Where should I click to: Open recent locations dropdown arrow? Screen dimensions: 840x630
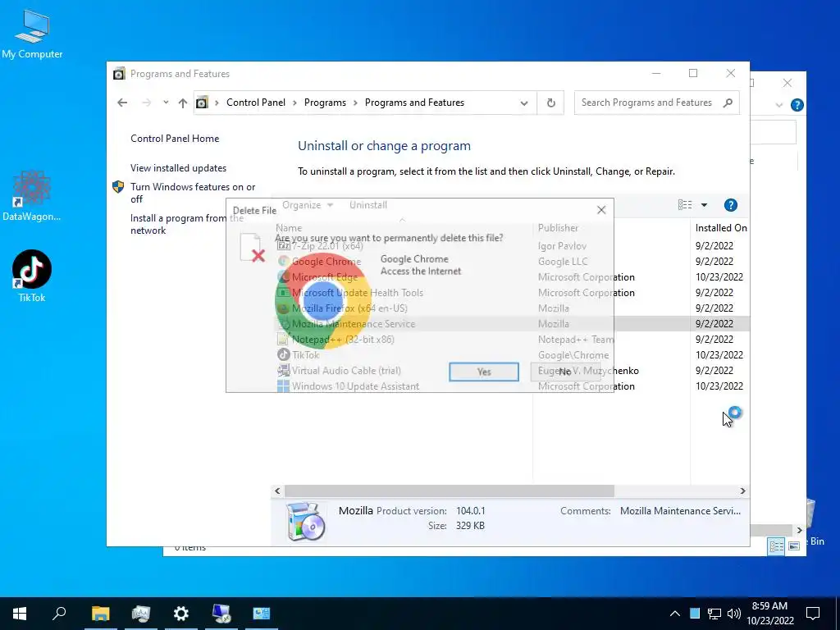(x=166, y=103)
